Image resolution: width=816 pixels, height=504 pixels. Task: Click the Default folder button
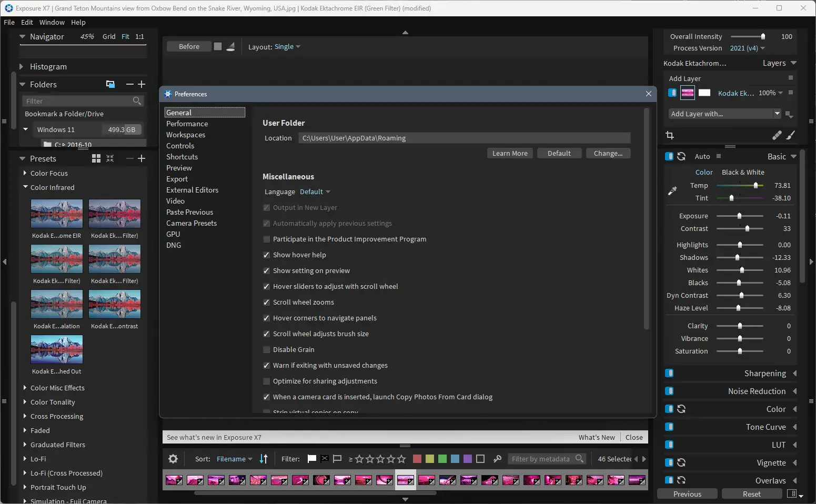[559, 153]
